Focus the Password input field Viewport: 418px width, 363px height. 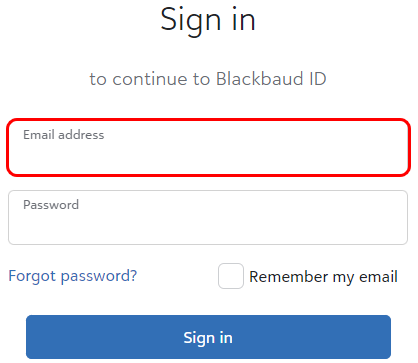(x=208, y=217)
